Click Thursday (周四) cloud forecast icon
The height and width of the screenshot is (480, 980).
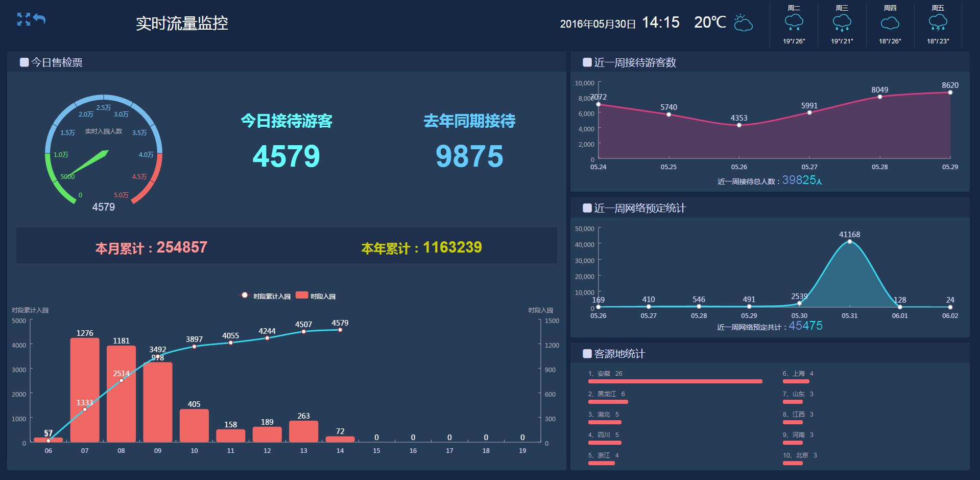(890, 23)
